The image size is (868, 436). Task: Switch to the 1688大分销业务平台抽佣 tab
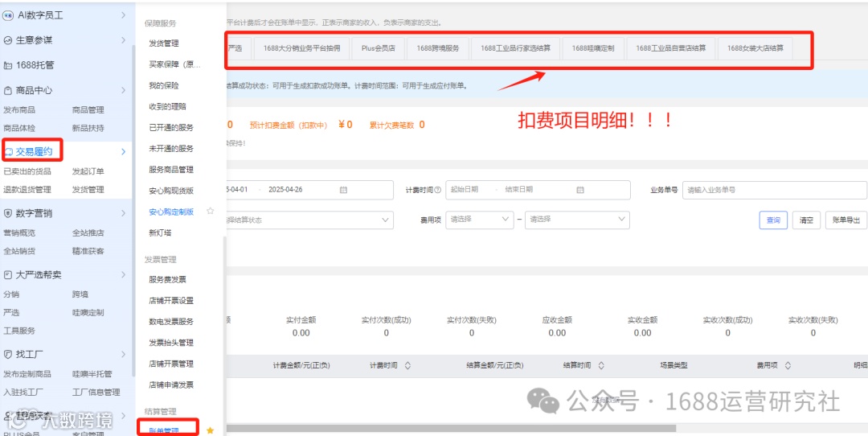pos(301,48)
